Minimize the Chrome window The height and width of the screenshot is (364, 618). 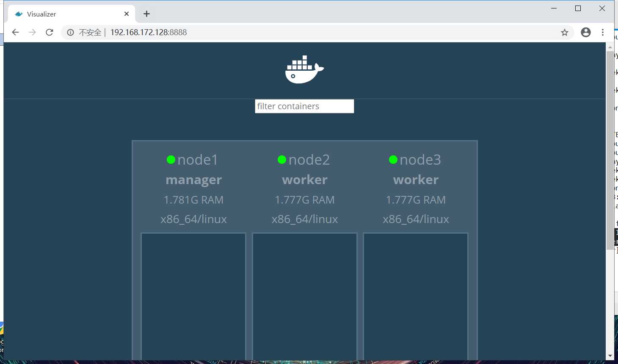pyautogui.click(x=554, y=8)
